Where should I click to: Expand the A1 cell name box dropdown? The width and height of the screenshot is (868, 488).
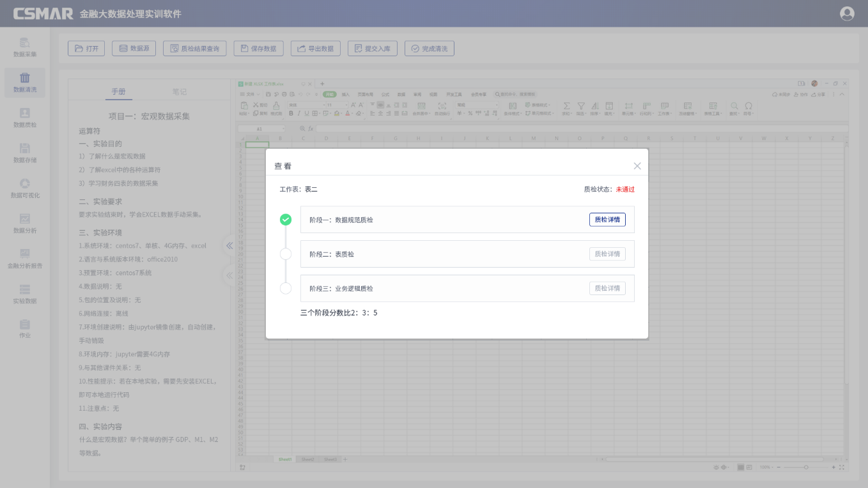point(283,128)
